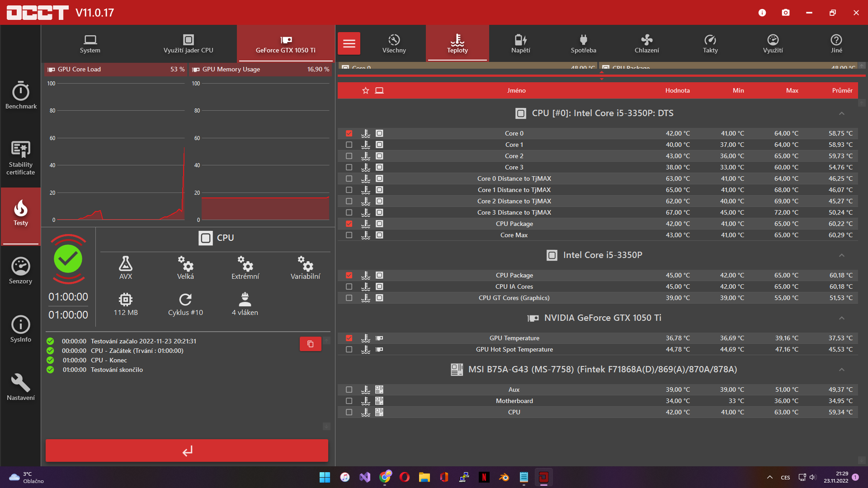Copy test log with red copy button
Image resolution: width=868 pixels, height=488 pixels.
[x=310, y=344]
